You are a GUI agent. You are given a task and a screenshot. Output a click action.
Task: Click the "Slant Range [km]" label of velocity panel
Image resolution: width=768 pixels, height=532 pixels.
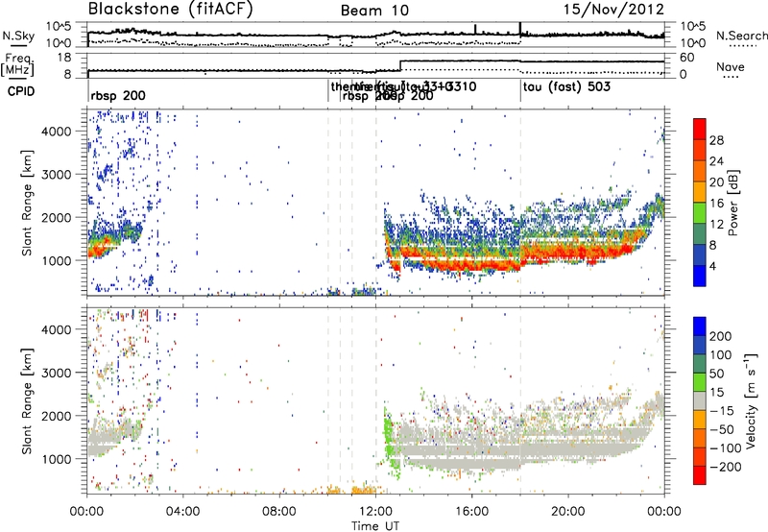point(27,400)
